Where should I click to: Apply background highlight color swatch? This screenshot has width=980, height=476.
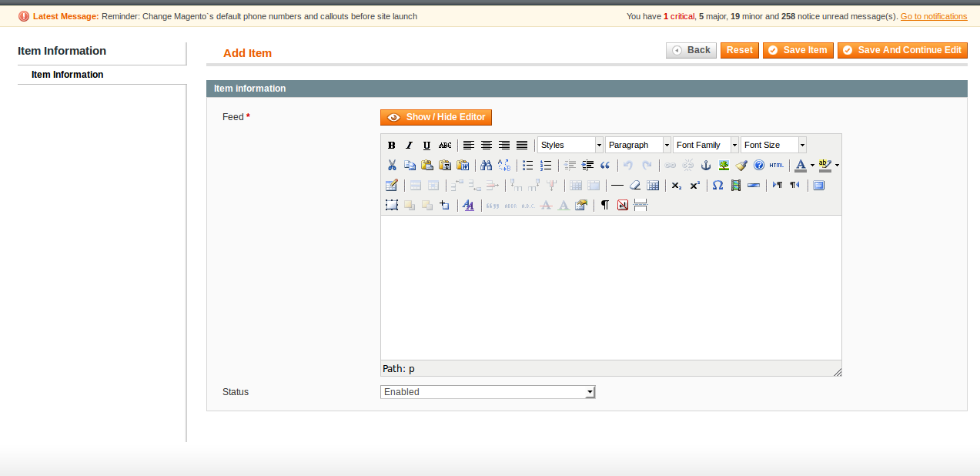pyautogui.click(x=825, y=165)
